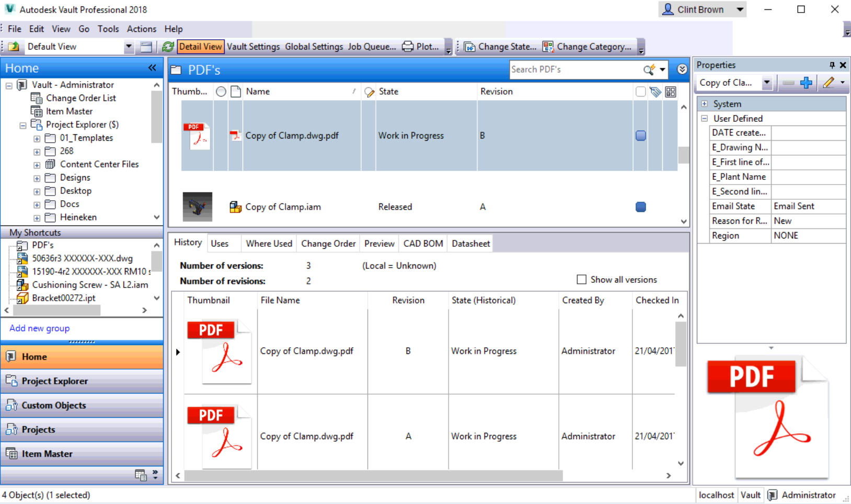Screen dimensions: 851x504
Task: Expand the System properties group
Action: 705,104
